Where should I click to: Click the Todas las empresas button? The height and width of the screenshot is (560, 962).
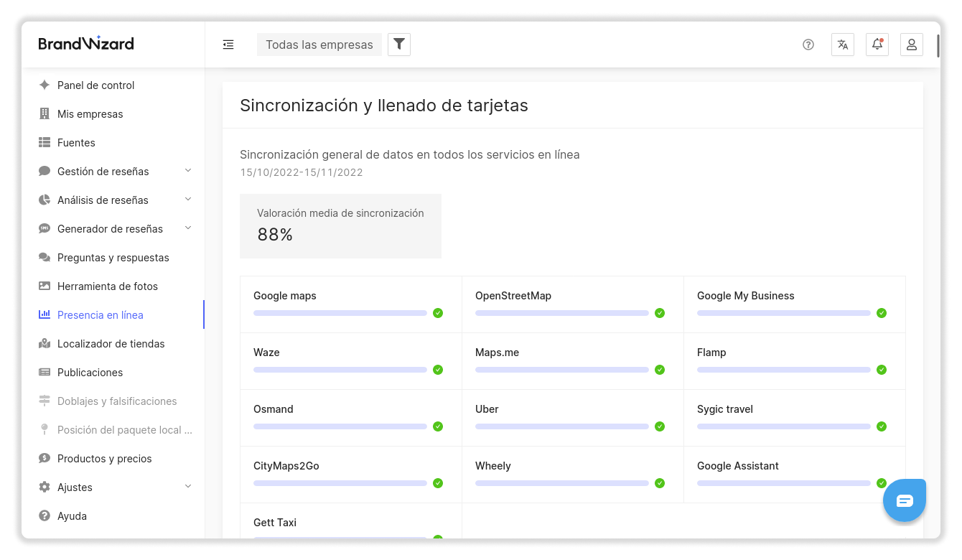(319, 45)
